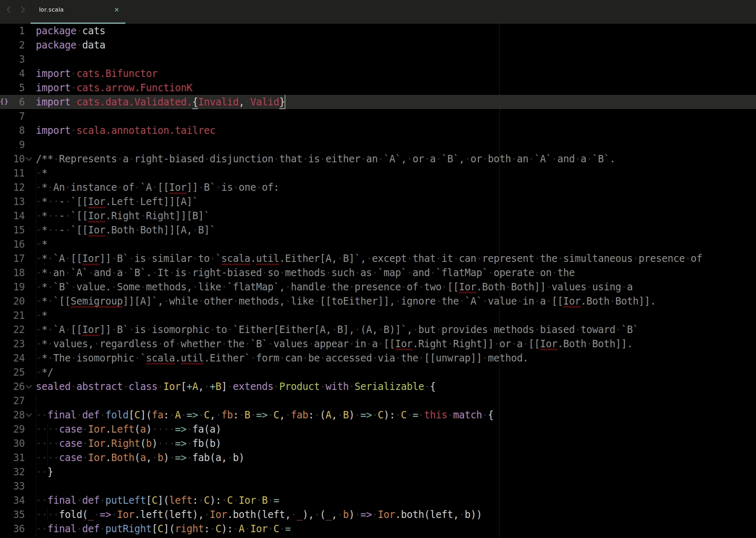Click the braces icon beside line 6
Viewport: 756px width, 538px height.
point(4,102)
